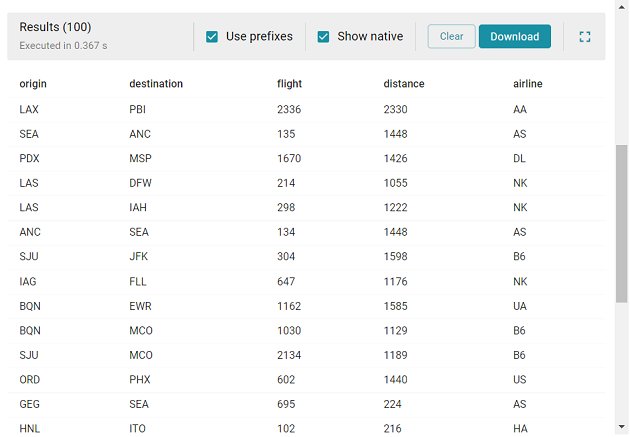Click the GEG origin cell
Screen dimensions: 630x437
point(30,404)
